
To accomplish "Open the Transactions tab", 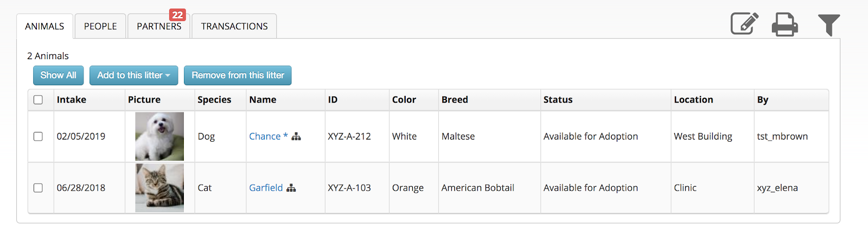I will [234, 27].
